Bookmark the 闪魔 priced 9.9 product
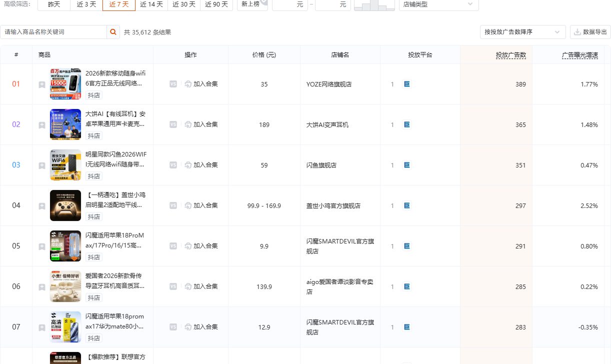Image resolution: width=611 pixels, height=364 pixels. 42,246
